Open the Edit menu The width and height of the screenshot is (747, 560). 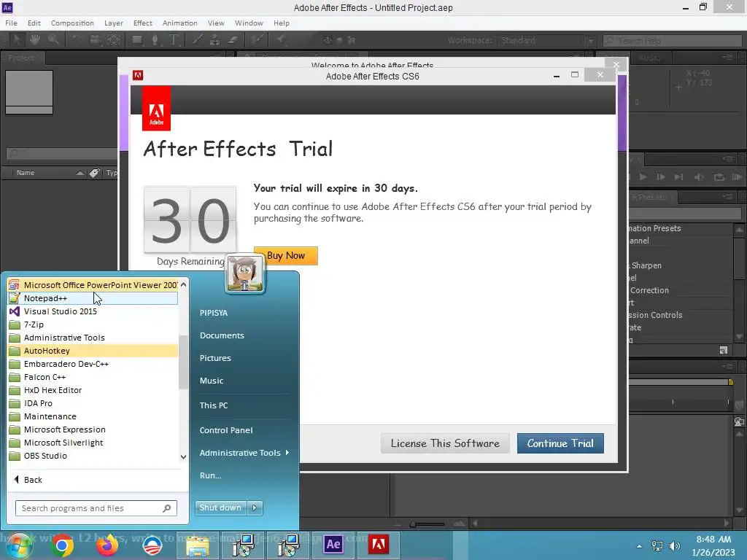click(34, 23)
